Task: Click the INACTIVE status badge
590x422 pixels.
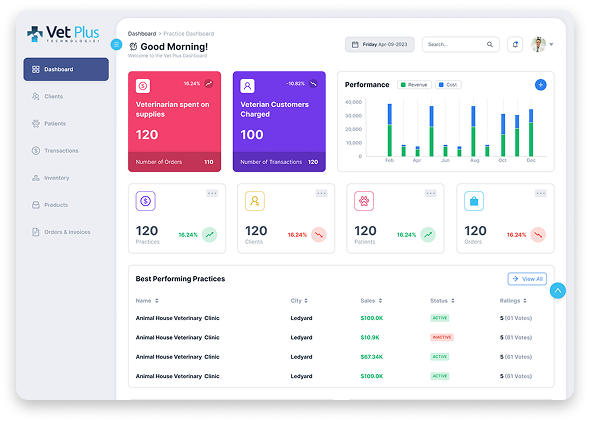Action: [x=442, y=337]
